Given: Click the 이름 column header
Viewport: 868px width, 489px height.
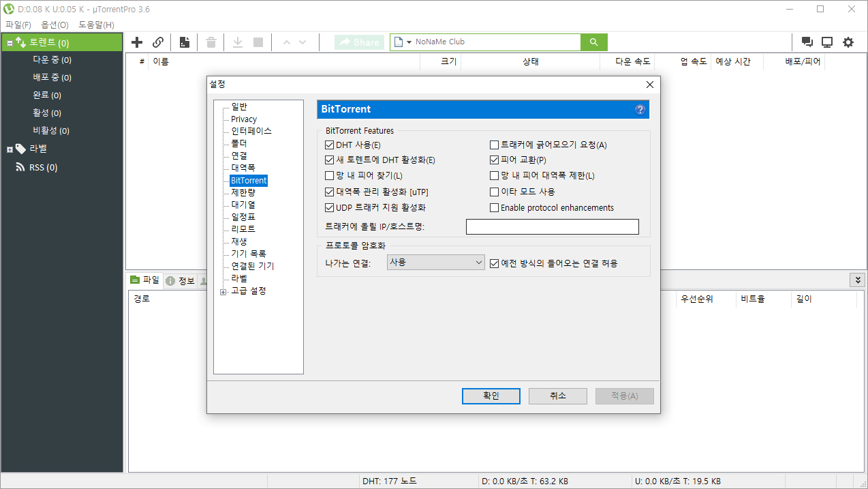Looking at the screenshot, I should pos(284,61).
